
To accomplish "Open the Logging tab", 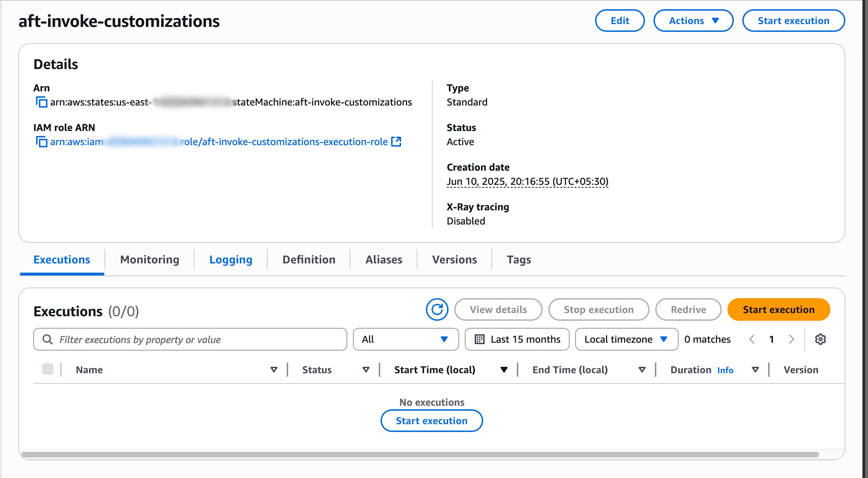I will click(231, 260).
